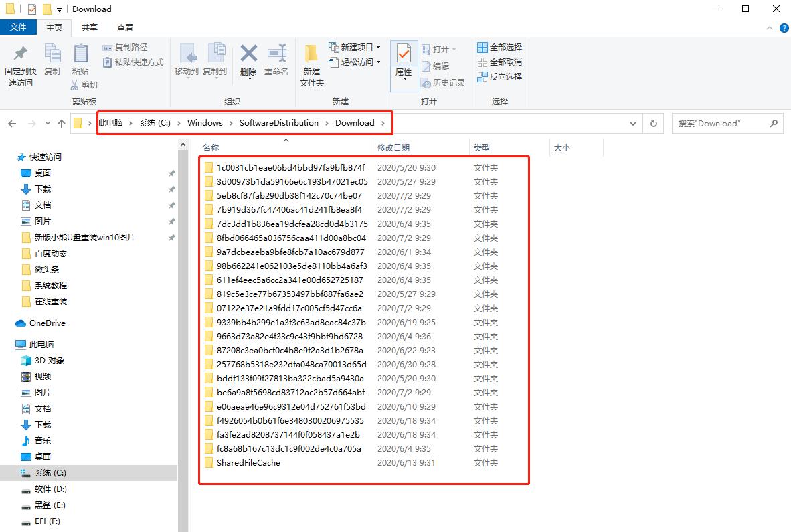
Task: Invert selection using 反向选择
Action: 499,76
